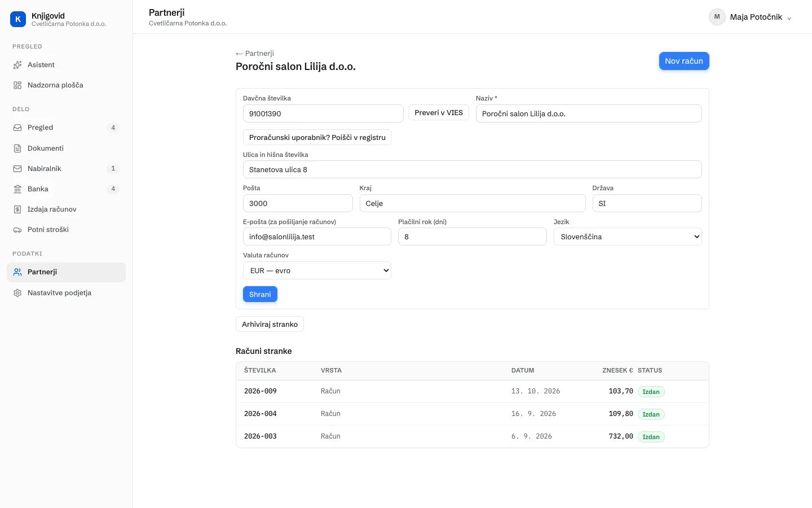Click Proračunski uporabnik? Poišči v registru button
This screenshot has width=812, height=508.
point(317,137)
